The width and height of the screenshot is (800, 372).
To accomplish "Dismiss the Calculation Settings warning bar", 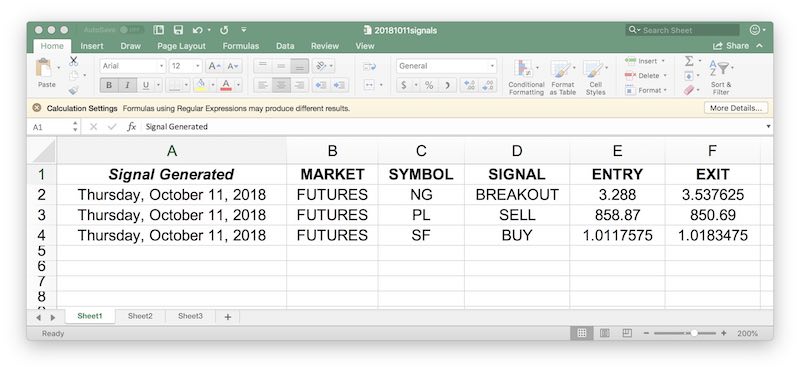I will click(37, 108).
